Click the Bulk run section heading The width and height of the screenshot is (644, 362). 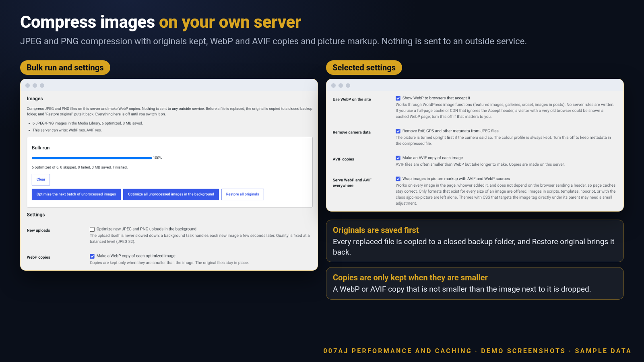(41, 148)
